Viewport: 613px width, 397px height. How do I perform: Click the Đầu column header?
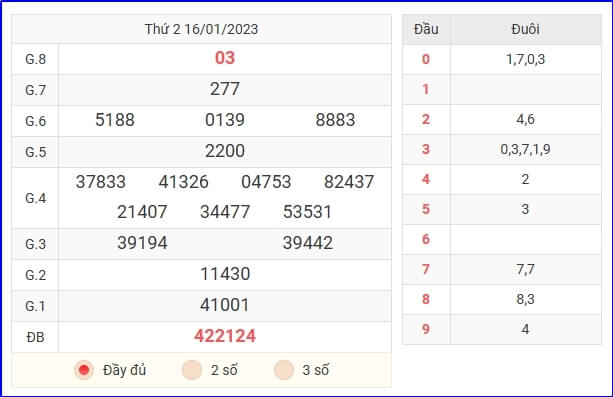pos(426,29)
